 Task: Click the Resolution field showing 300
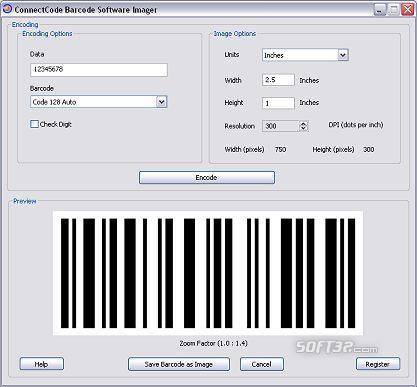pos(285,126)
